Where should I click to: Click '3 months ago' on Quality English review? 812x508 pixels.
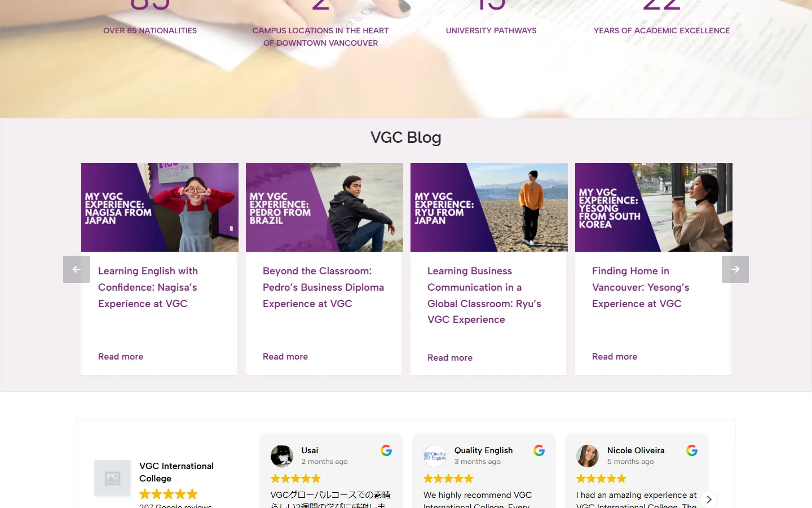(x=478, y=462)
